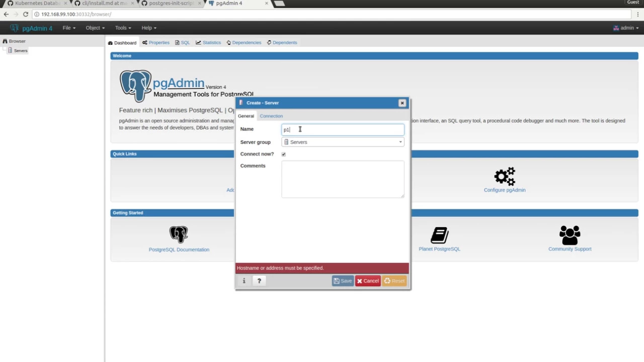Click the Configure pgAdmin gears icon

click(505, 176)
